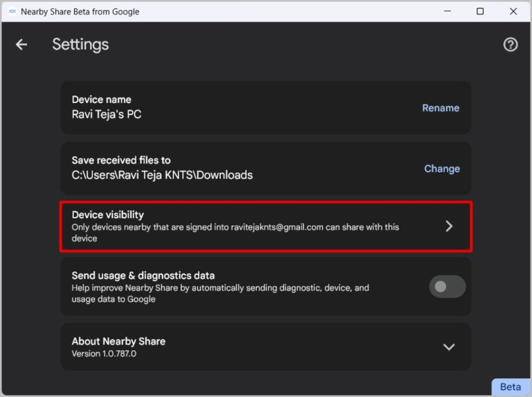
Task: Click the Save received files to label
Action: [121, 160]
